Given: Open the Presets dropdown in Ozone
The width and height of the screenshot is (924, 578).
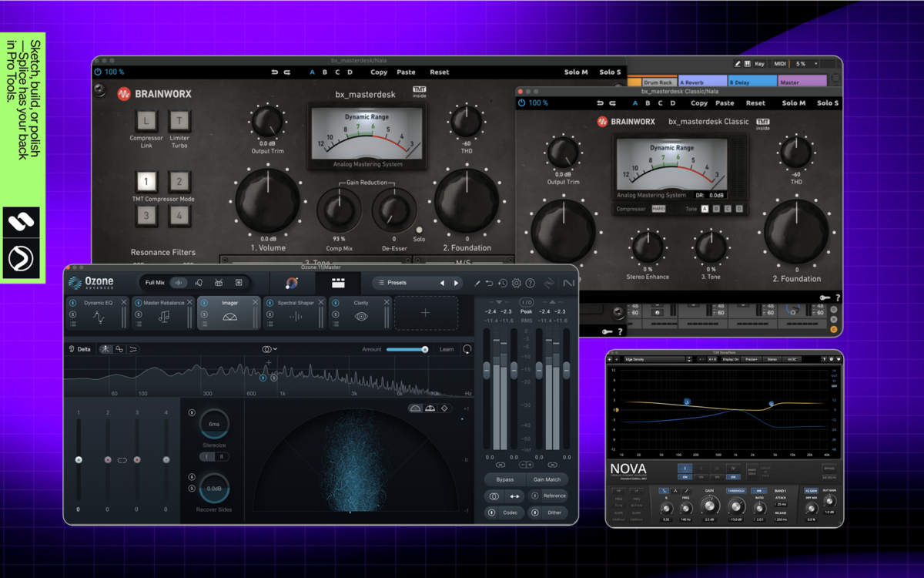Looking at the screenshot, I should (x=396, y=282).
